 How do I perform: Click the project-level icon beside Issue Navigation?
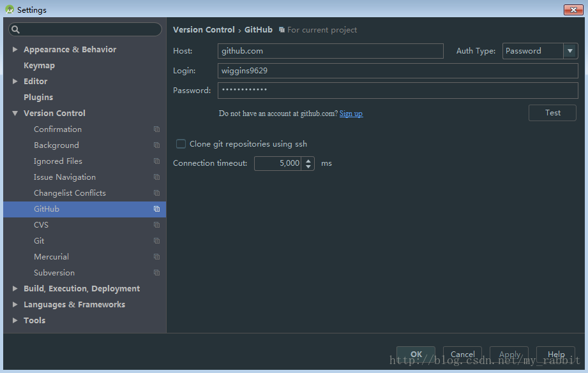157,177
